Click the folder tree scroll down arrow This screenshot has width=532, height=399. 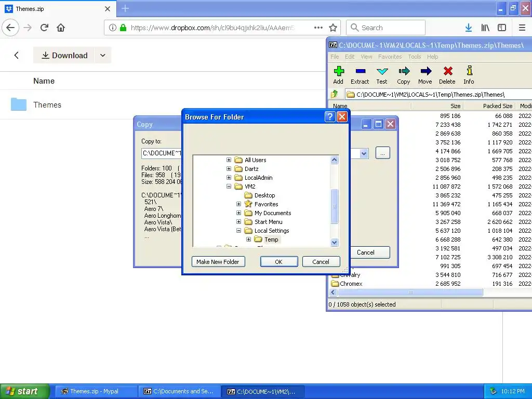tap(334, 242)
